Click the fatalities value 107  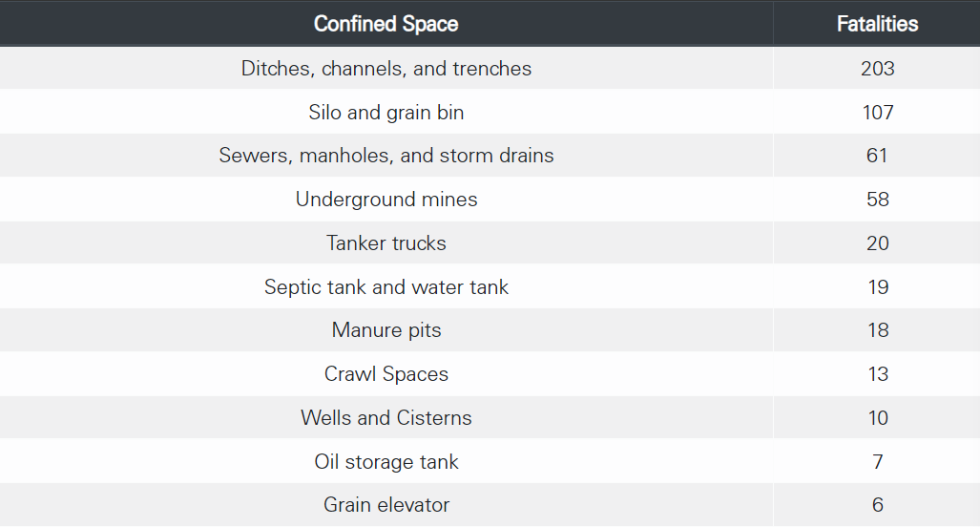[x=878, y=112]
